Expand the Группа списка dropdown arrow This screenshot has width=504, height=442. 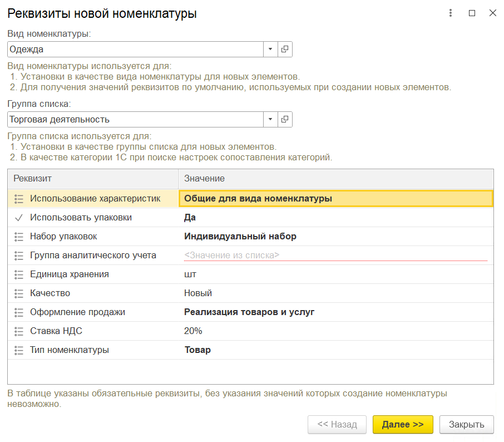(x=270, y=119)
